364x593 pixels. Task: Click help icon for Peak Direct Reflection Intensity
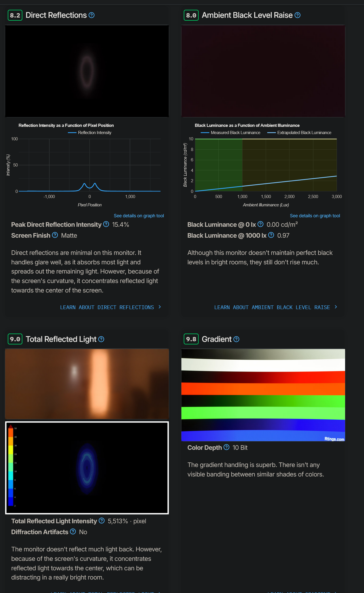(106, 224)
